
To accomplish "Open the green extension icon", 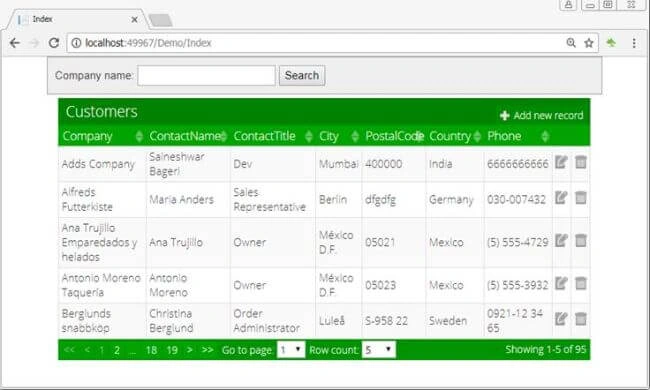I will click(611, 43).
